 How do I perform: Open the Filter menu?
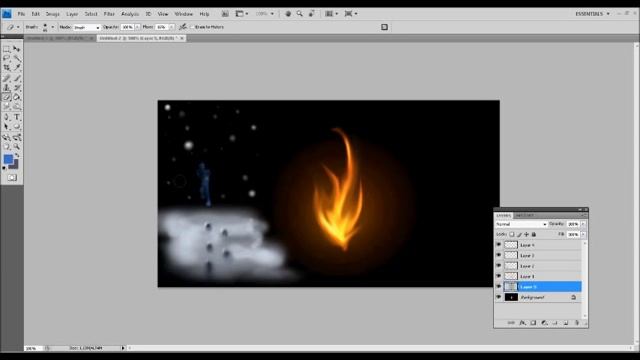coord(109,14)
